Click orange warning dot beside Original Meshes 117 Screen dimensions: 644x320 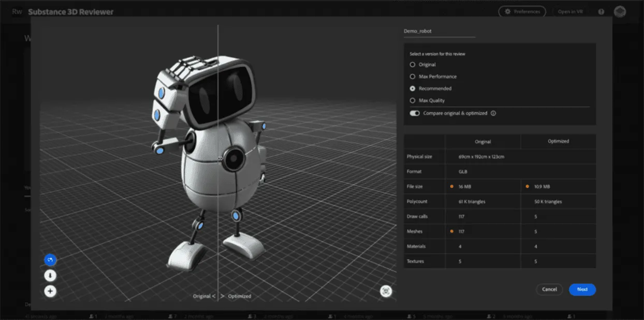click(x=452, y=231)
